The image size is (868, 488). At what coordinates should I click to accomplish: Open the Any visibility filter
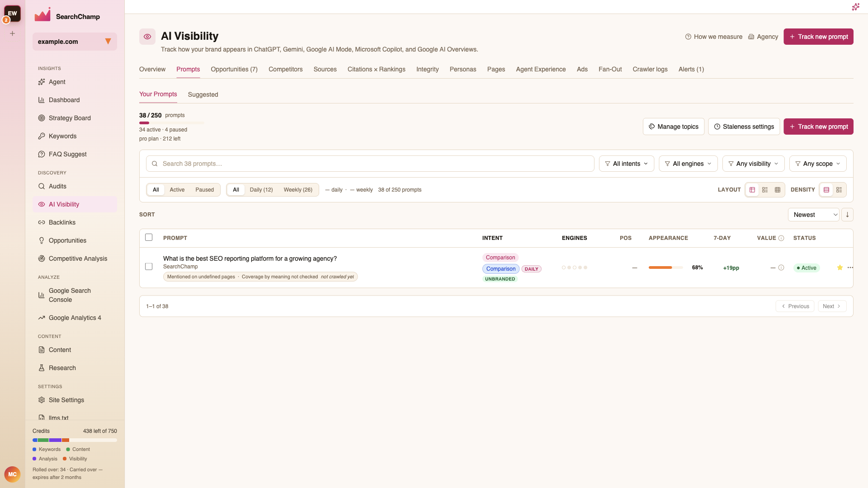pos(753,164)
